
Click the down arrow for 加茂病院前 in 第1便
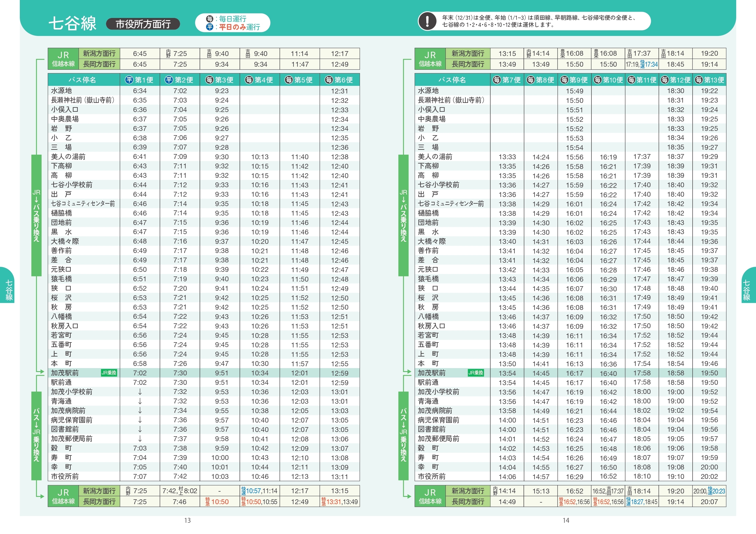coord(140,411)
